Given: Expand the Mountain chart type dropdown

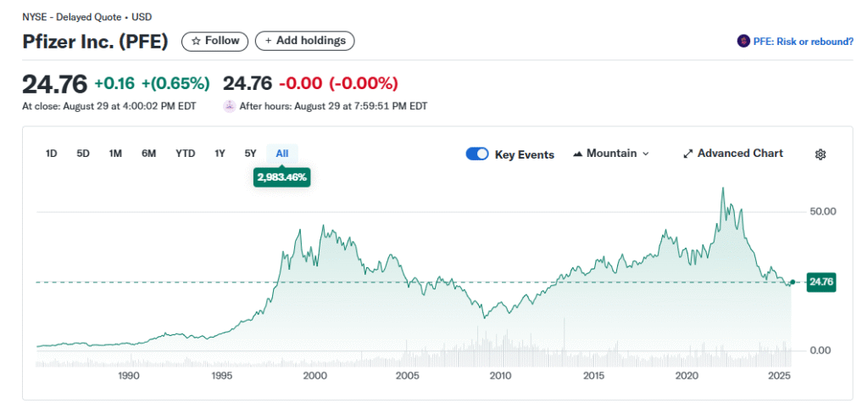Looking at the screenshot, I should pyautogui.click(x=645, y=154).
